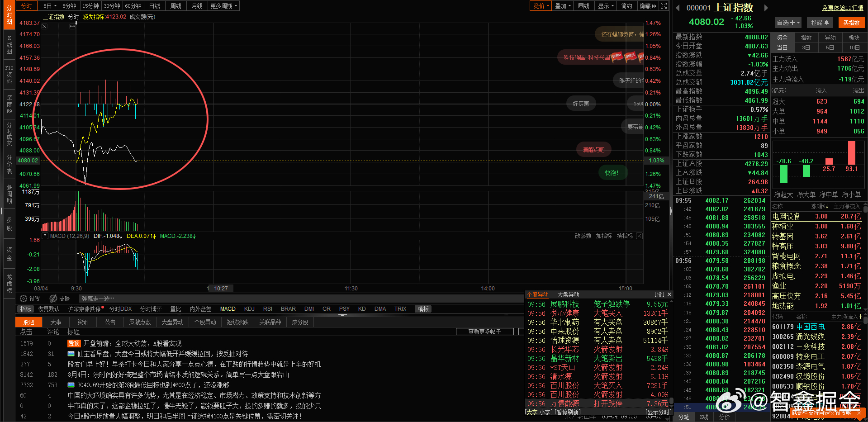Sort sector list by 涨幅 arrow
The width and height of the screenshot is (868, 422).
[826, 206]
